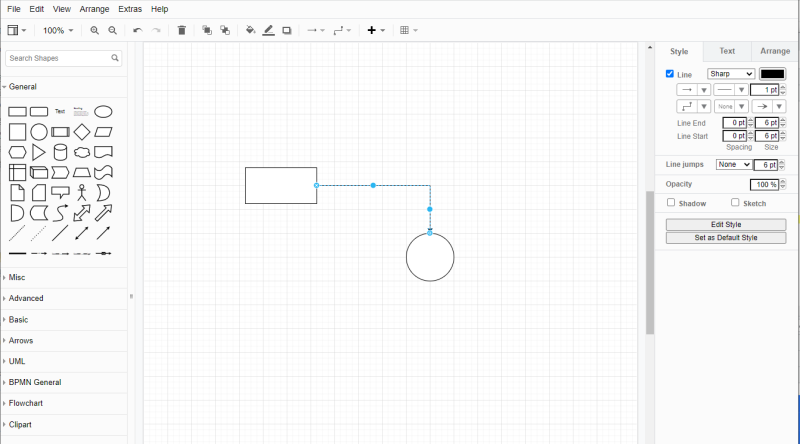Open the Extras menu

click(x=130, y=9)
